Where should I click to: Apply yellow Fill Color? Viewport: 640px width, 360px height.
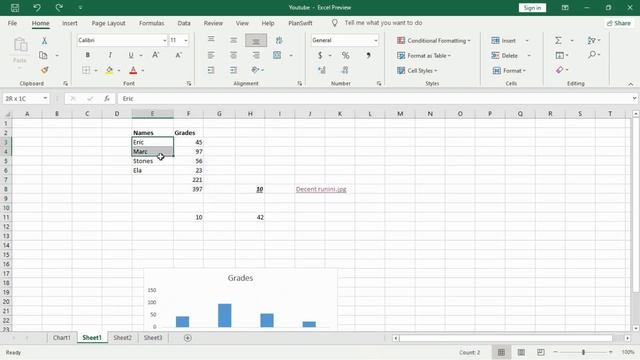(109, 70)
